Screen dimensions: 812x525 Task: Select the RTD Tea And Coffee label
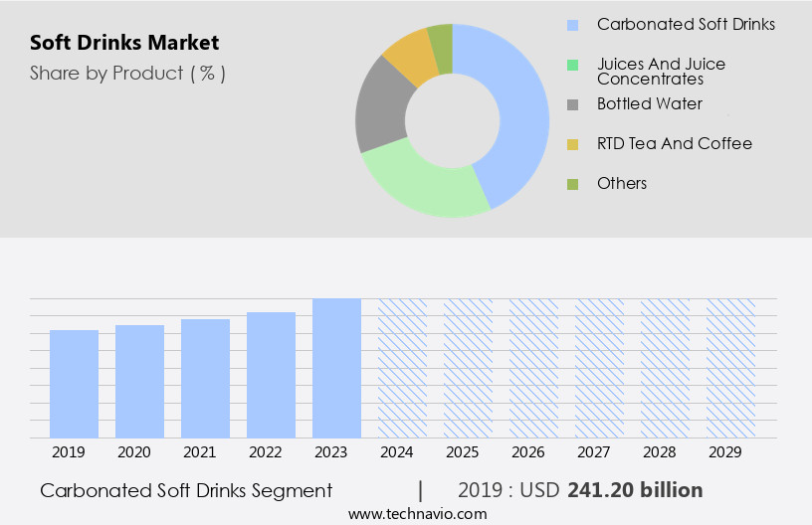click(x=674, y=143)
